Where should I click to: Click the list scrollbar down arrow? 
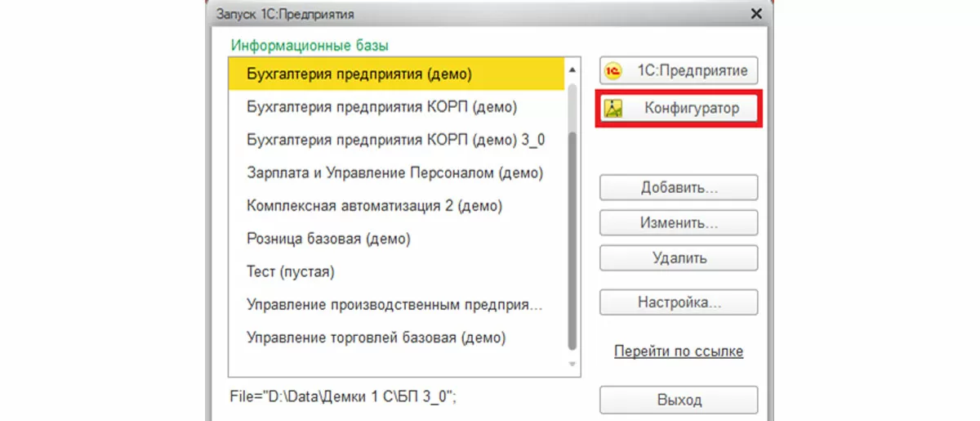572,364
